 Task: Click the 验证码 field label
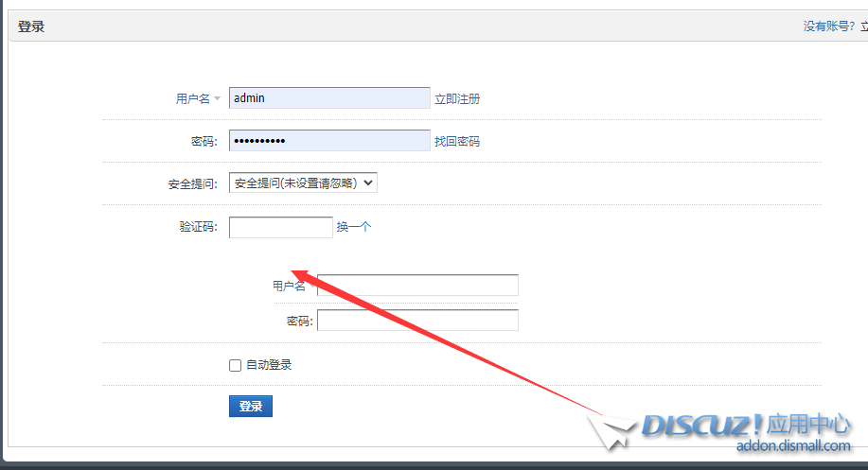[x=198, y=227]
